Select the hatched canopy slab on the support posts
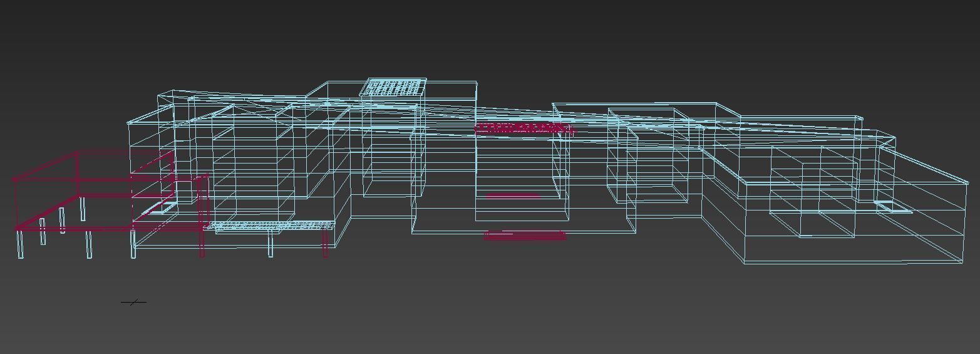The image size is (980, 354). click(271, 225)
